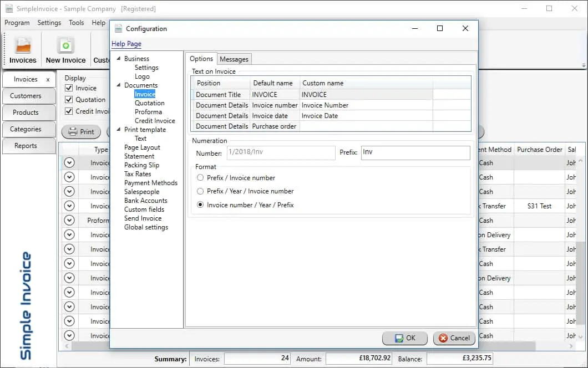Viewport: 588px width, 368px height.
Task: Select Invoice number / Year / Prefix format
Action: pos(200,205)
